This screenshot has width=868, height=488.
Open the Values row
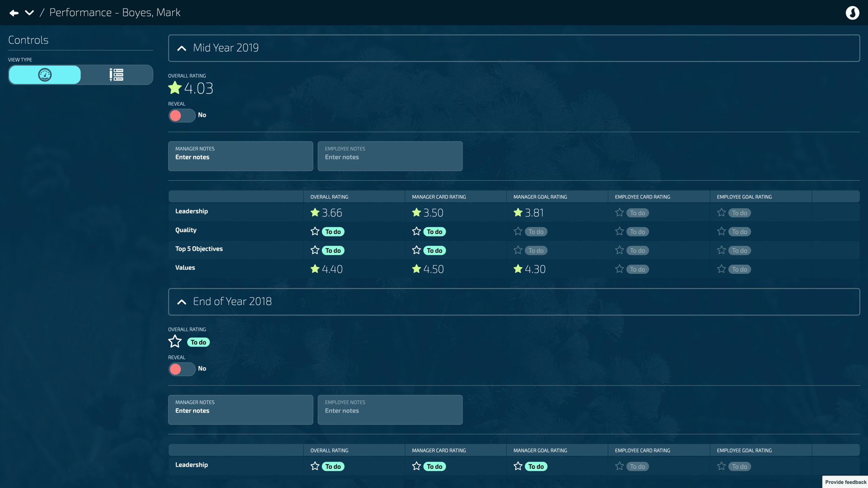185,268
